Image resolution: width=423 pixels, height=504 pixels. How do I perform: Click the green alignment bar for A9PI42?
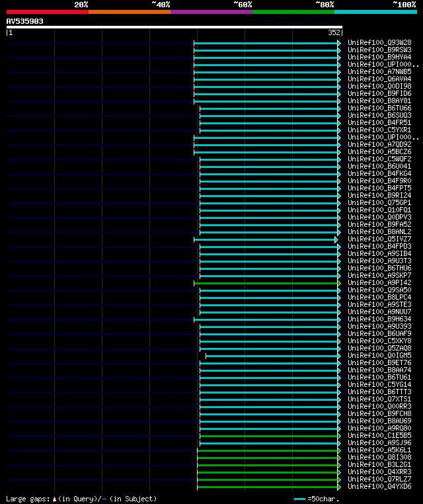pos(267,284)
